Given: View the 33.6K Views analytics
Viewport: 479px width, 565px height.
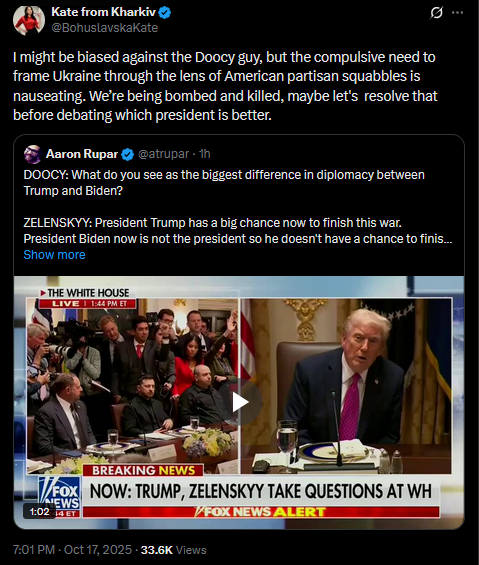Looking at the screenshot, I should tap(173, 550).
